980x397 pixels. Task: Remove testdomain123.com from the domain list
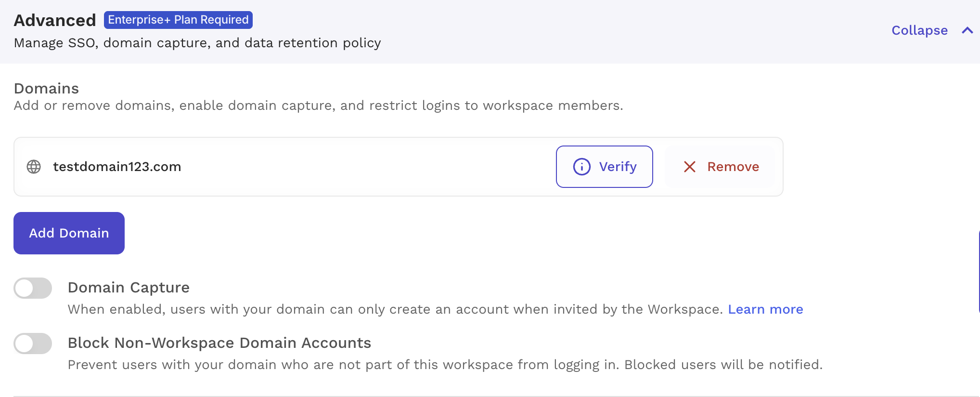(x=719, y=167)
